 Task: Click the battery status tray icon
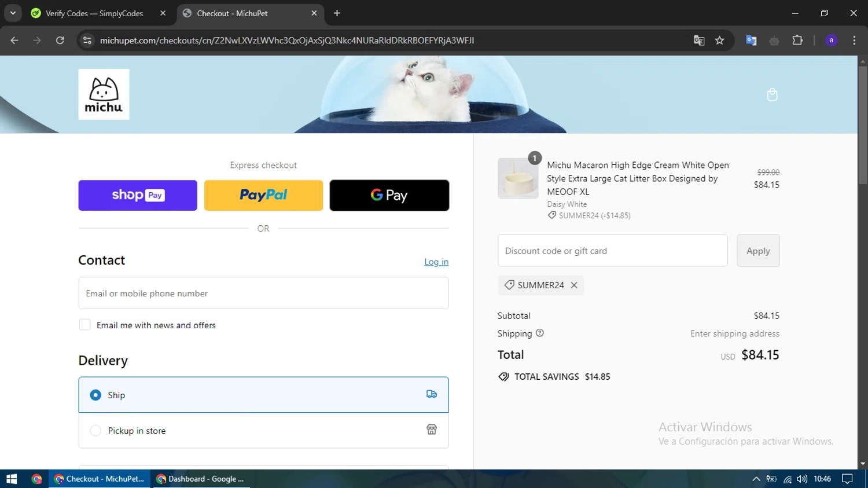[x=771, y=479]
